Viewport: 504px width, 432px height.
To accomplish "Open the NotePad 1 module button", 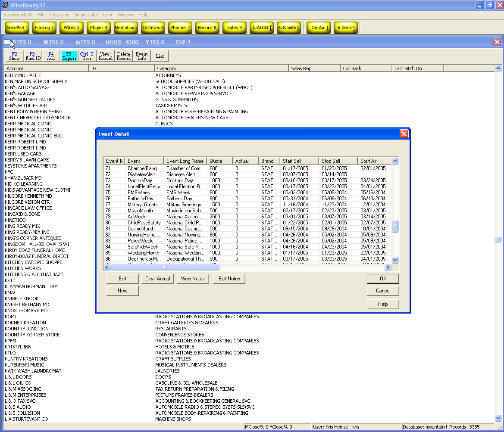I will (x=17, y=28).
